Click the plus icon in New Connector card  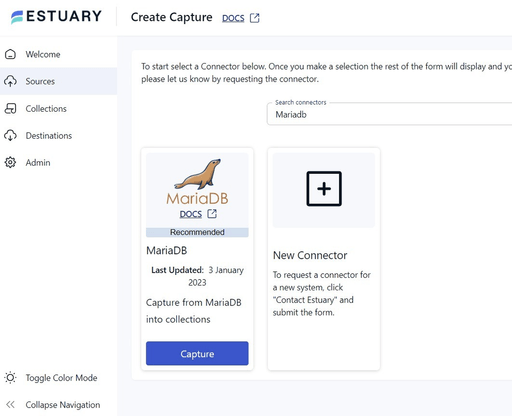coord(324,189)
